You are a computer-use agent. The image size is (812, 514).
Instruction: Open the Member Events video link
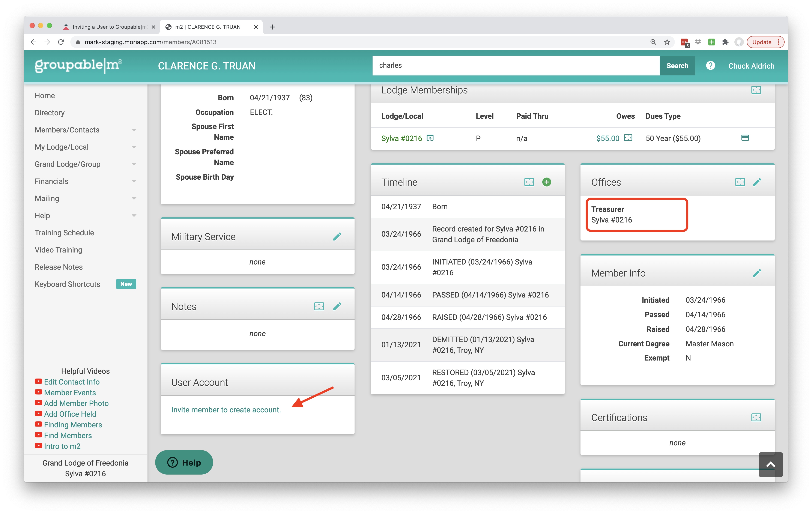click(x=70, y=393)
